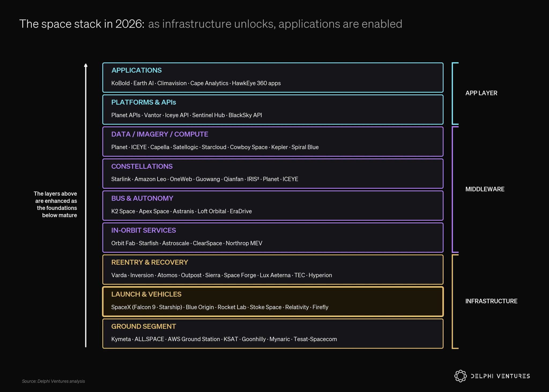This screenshot has height=392, width=549.
Task: Click 'Amazon Leo' in Constellations row
Action: tap(150, 179)
